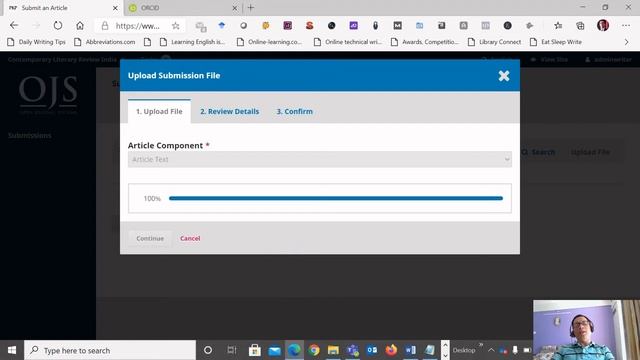The image size is (640, 360).
Task: Click the dimmed Search button behind dialog
Action: 539,152
